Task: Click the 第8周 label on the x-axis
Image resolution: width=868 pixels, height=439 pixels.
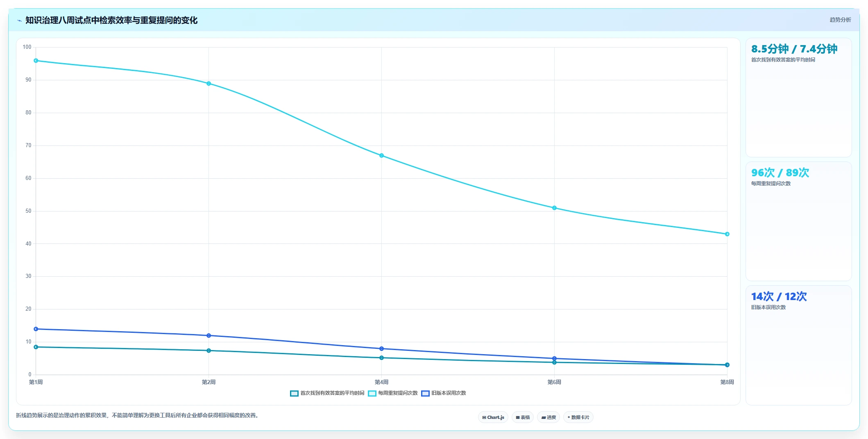Action: click(727, 382)
